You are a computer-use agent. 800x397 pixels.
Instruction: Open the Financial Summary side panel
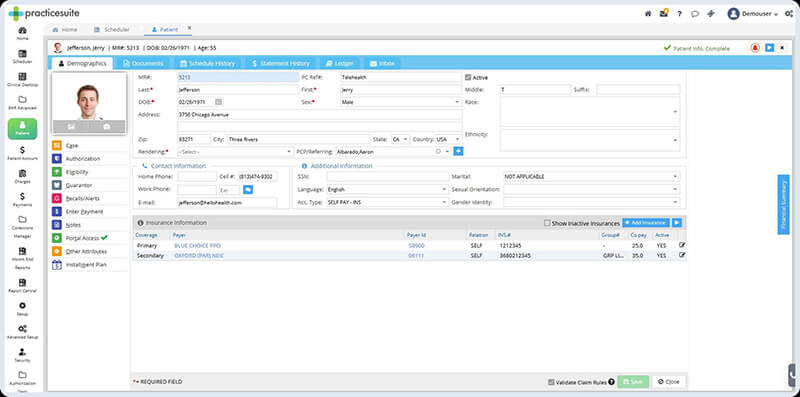783,204
